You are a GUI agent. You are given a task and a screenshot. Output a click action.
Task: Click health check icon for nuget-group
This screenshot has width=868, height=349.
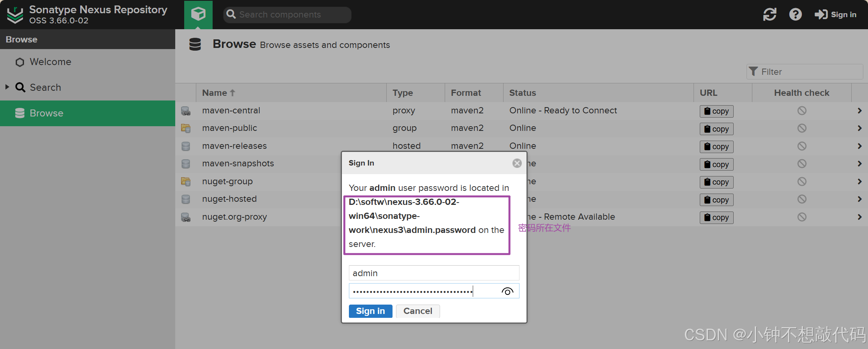click(801, 182)
